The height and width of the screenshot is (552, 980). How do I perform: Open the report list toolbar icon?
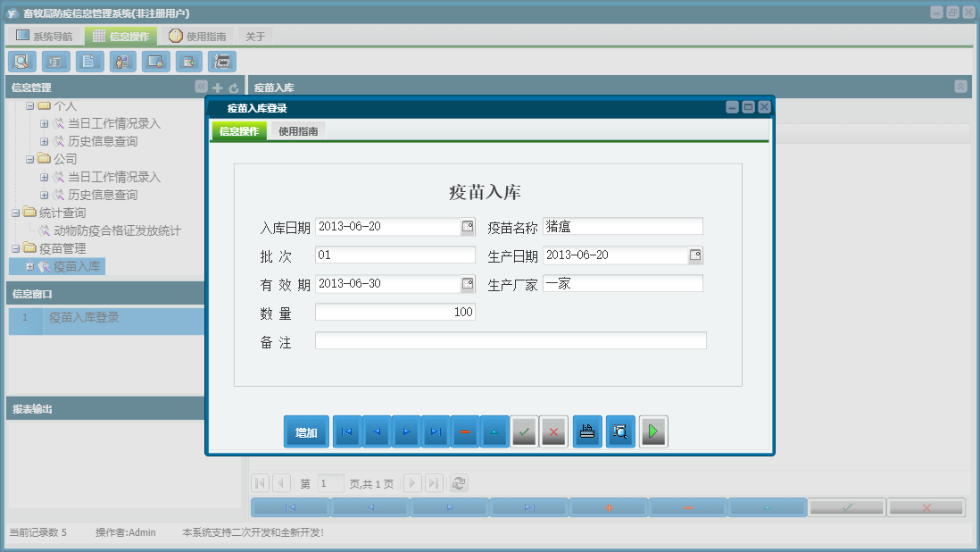(54, 61)
